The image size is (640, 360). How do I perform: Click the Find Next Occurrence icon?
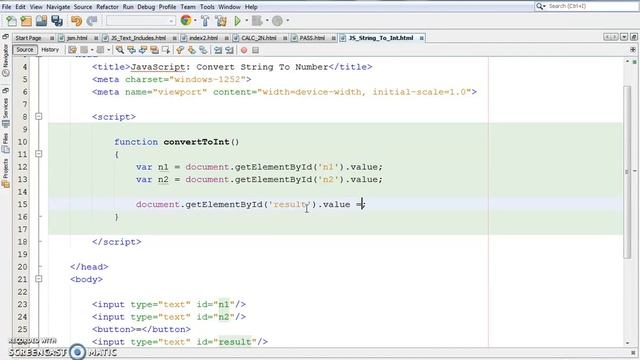coord(143,50)
